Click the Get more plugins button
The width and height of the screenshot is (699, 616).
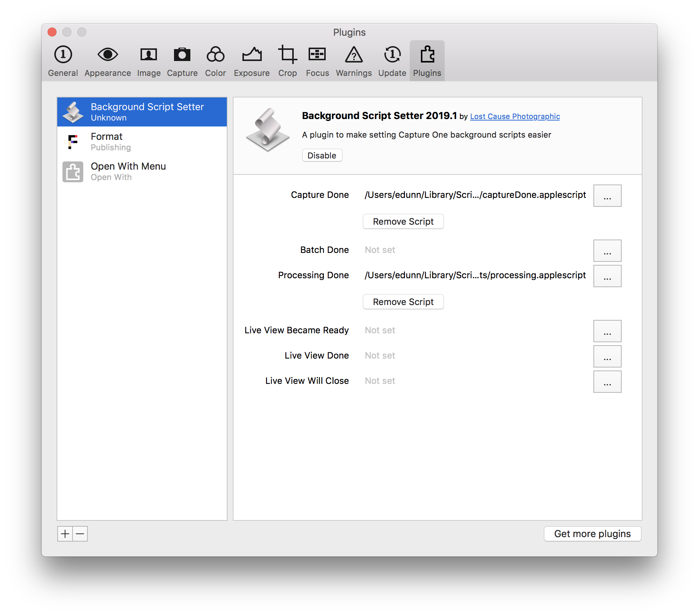coord(592,534)
